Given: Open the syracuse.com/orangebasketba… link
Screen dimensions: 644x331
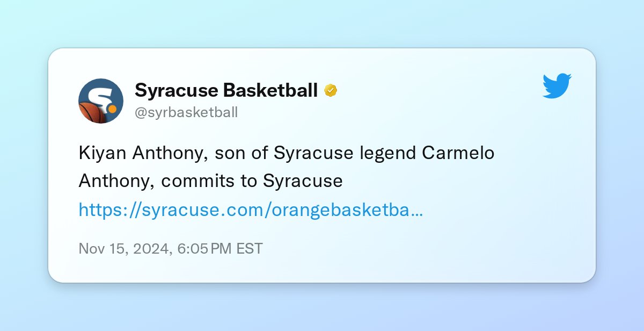Looking at the screenshot, I should (x=251, y=210).
